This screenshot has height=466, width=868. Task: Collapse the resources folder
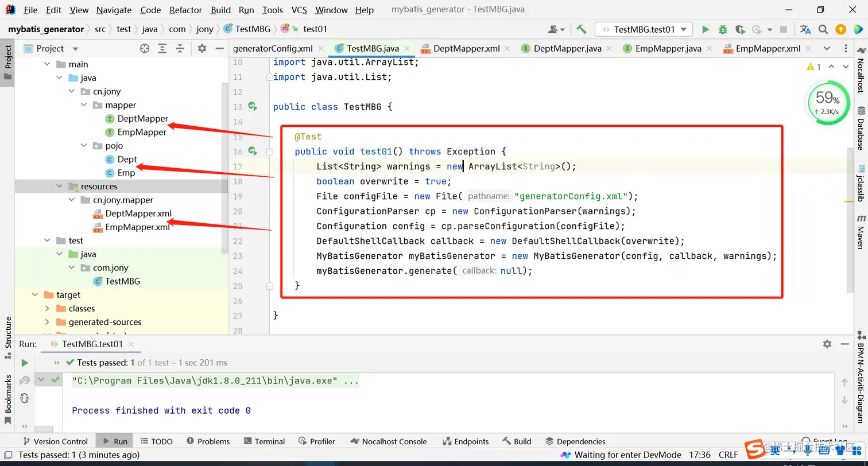60,187
